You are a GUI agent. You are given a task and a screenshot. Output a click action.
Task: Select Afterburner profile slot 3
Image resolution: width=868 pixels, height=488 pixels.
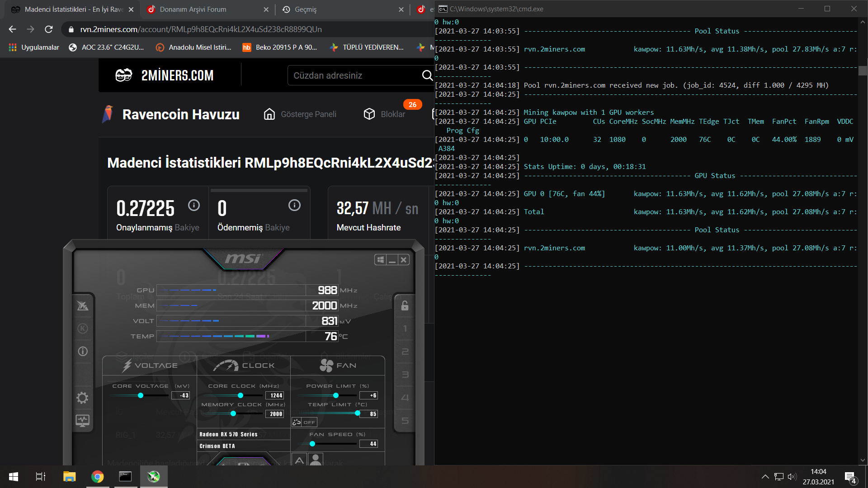[405, 375]
